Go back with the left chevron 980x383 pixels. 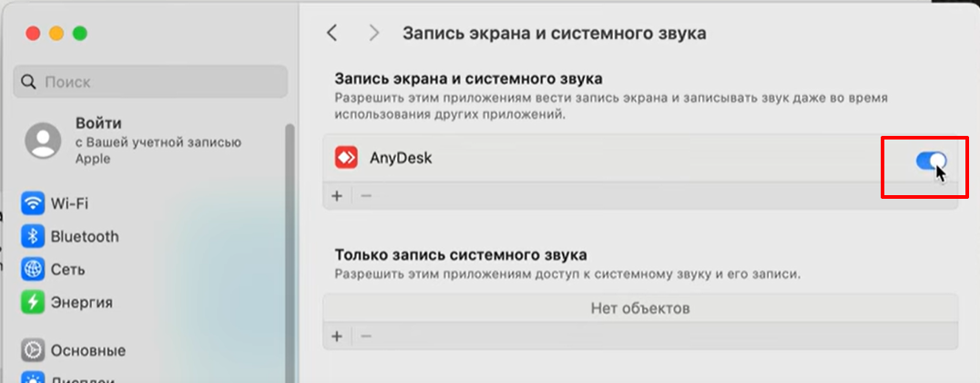[332, 33]
